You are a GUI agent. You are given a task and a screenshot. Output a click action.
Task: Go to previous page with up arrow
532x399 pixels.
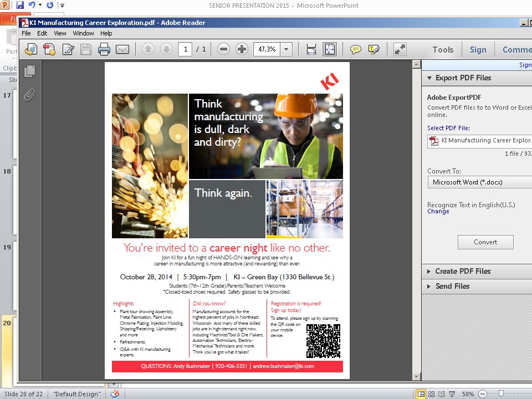click(148, 49)
